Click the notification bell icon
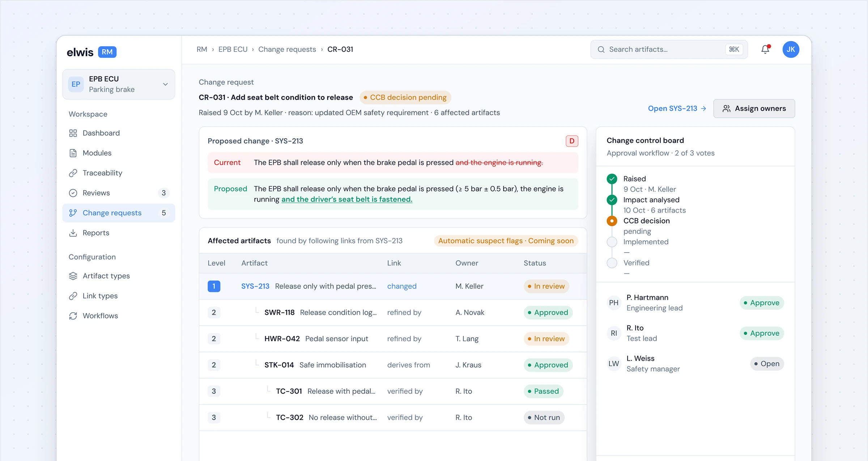Image resolution: width=868 pixels, height=461 pixels. click(765, 49)
